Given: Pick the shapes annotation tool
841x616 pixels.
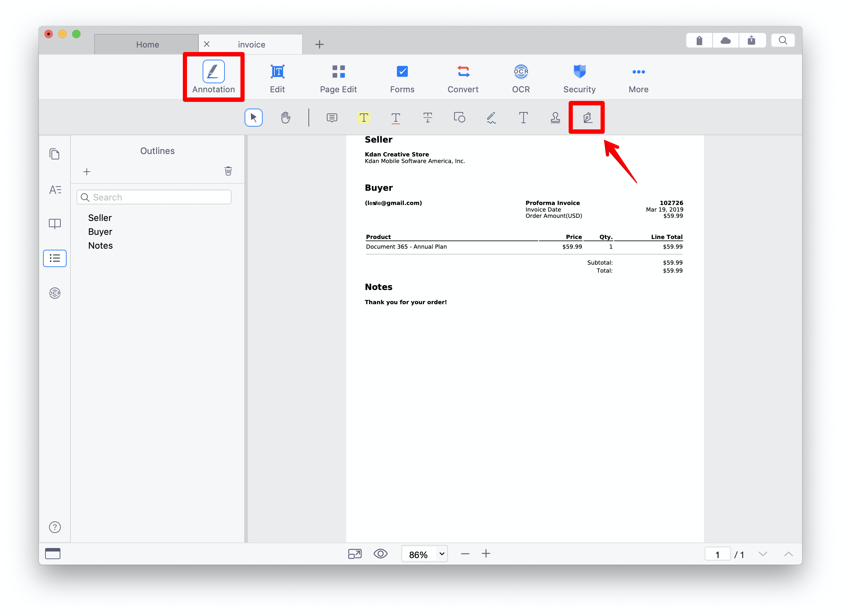Looking at the screenshot, I should click(459, 118).
